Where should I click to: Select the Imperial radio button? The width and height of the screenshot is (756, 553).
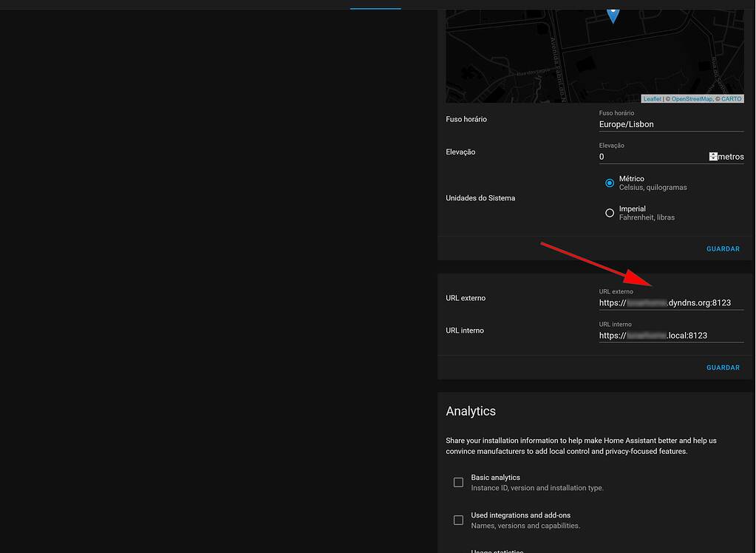pos(610,213)
